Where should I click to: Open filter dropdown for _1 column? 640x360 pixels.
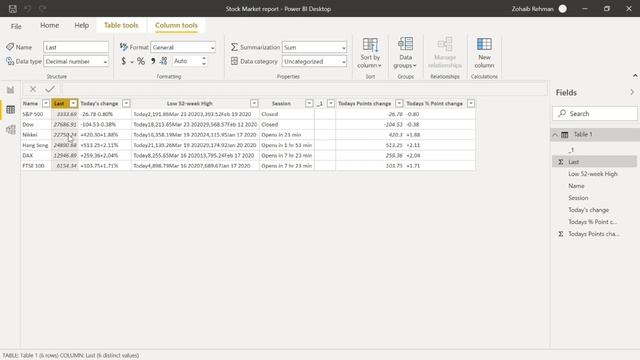331,103
